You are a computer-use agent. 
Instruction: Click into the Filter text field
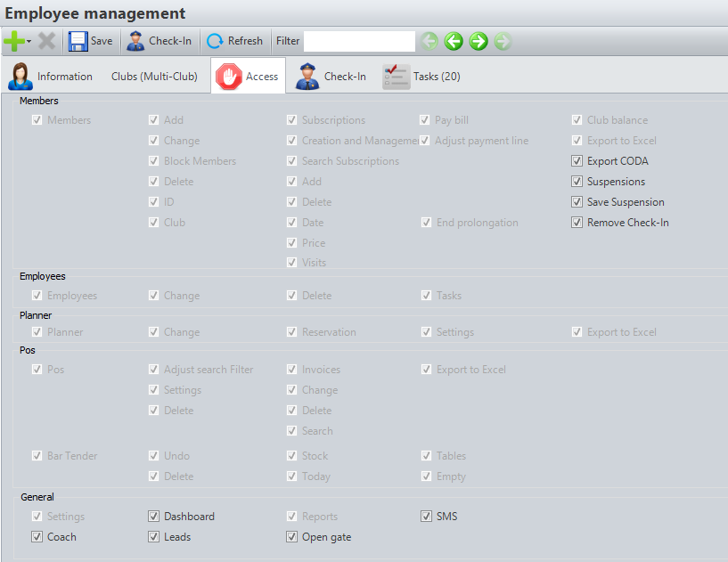359,41
